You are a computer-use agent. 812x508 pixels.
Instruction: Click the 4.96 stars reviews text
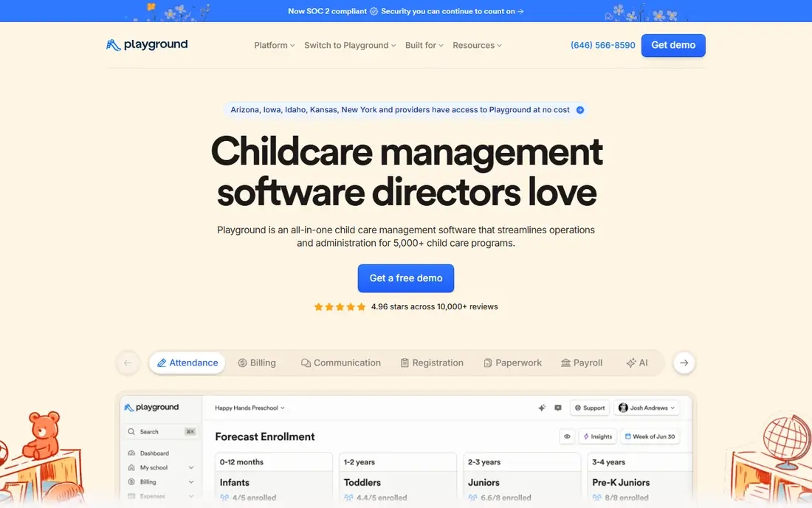point(435,307)
